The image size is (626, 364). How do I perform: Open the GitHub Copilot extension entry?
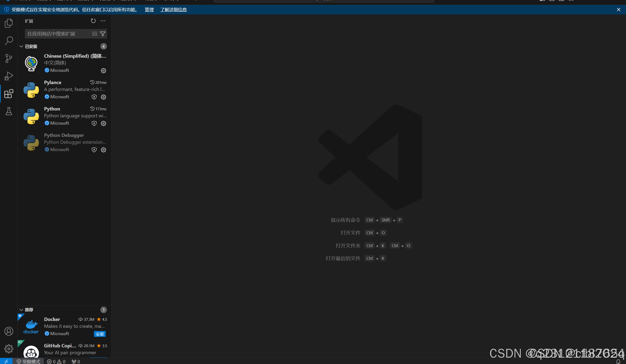pyautogui.click(x=65, y=349)
